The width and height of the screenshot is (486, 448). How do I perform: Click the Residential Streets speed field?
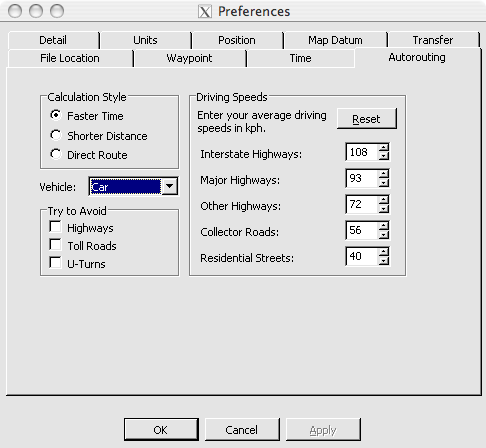362,256
